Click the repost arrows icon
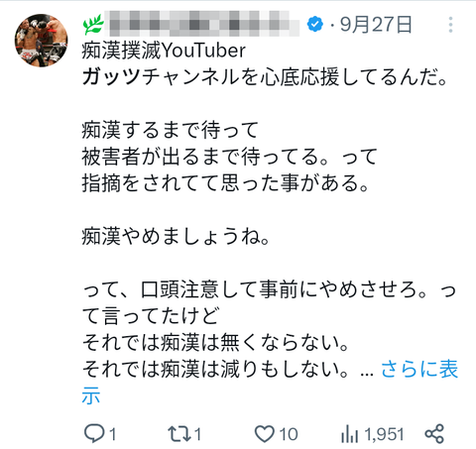 179,433
